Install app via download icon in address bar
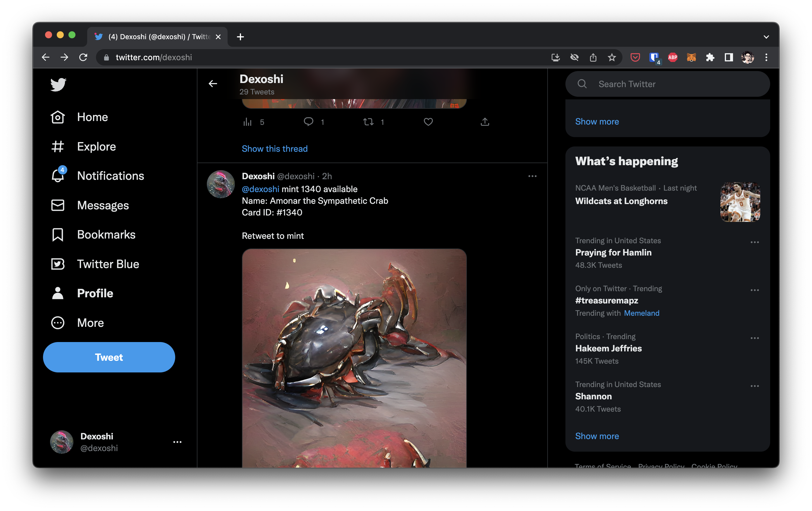 pyautogui.click(x=555, y=57)
